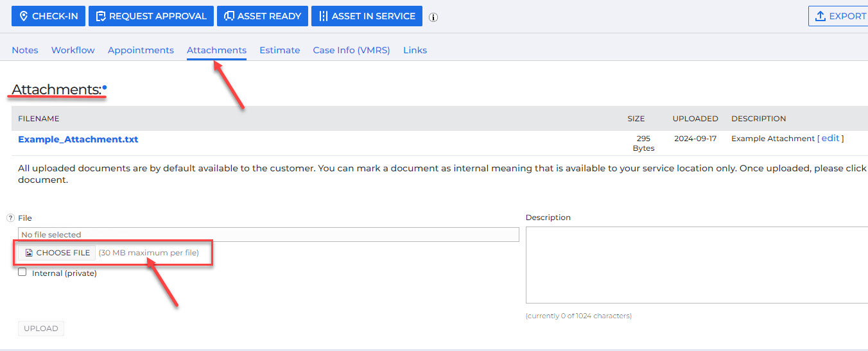Click the Check-In button
868x351 pixels.
point(48,16)
